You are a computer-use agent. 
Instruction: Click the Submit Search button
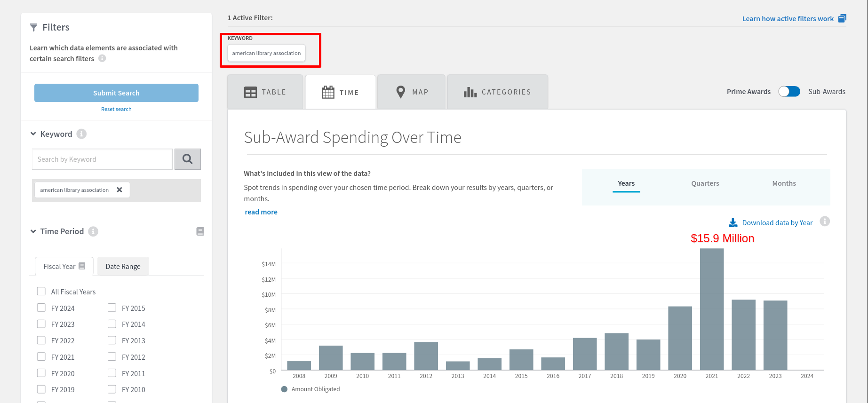pos(116,93)
